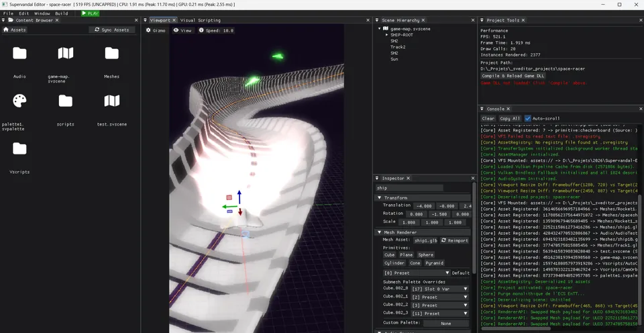The height and width of the screenshot is (333, 644).
Task: Open the File menu
Action: (8, 13)
